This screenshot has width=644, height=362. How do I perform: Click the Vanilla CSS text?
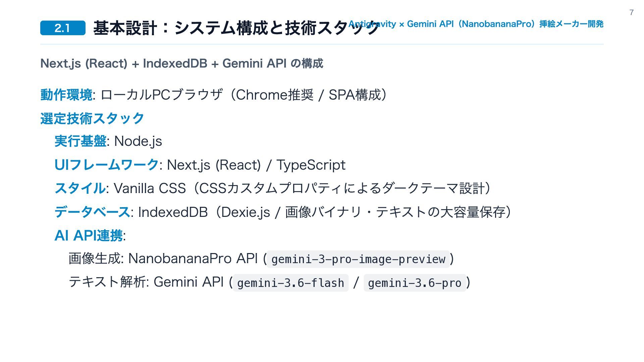click(x=150, y=188)
